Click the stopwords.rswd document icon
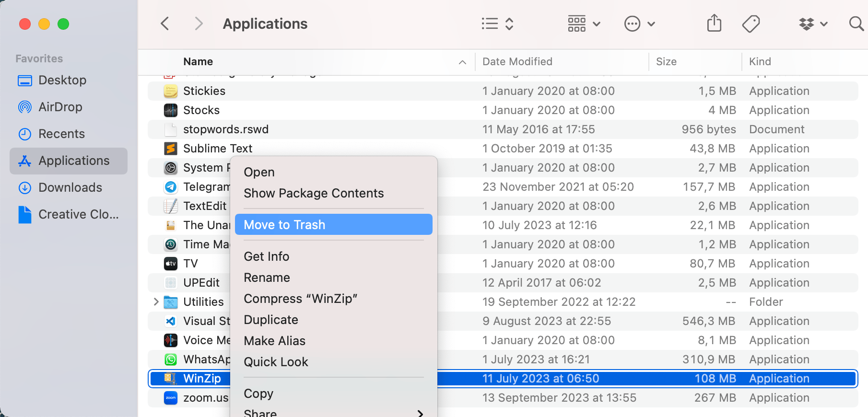 [x=171, y=129]
